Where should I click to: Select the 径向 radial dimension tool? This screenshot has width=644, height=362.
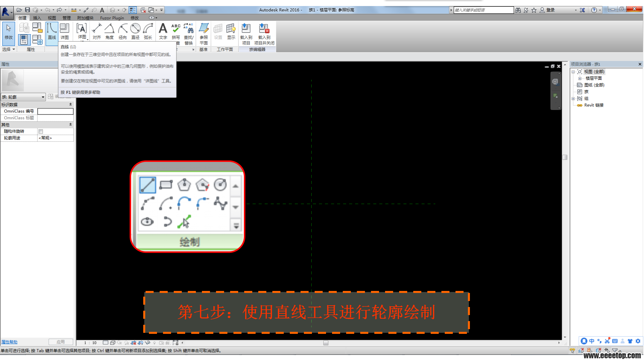[122, 32]
